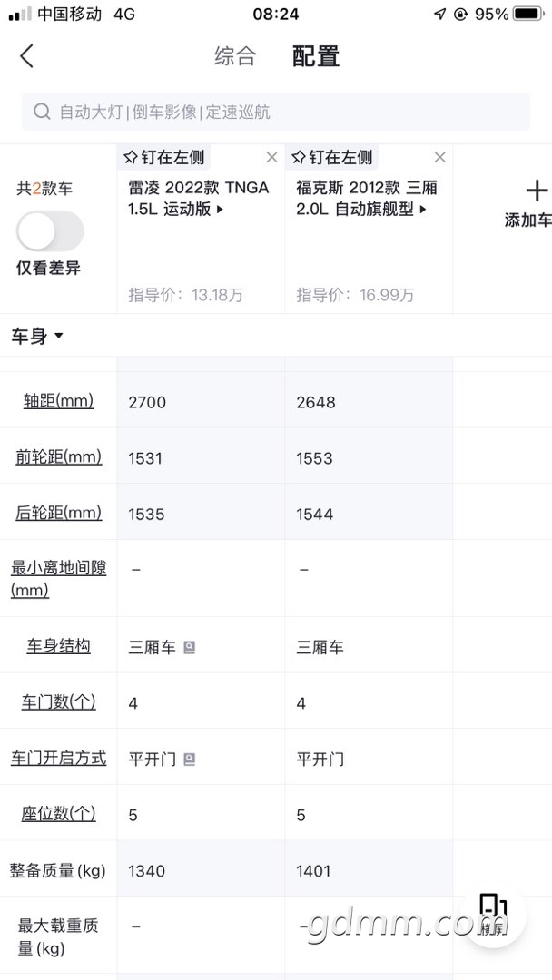552x980 pixels.
Task: Tap 福克斯 wheelbase value 2648
Action: tap(316, 402)
